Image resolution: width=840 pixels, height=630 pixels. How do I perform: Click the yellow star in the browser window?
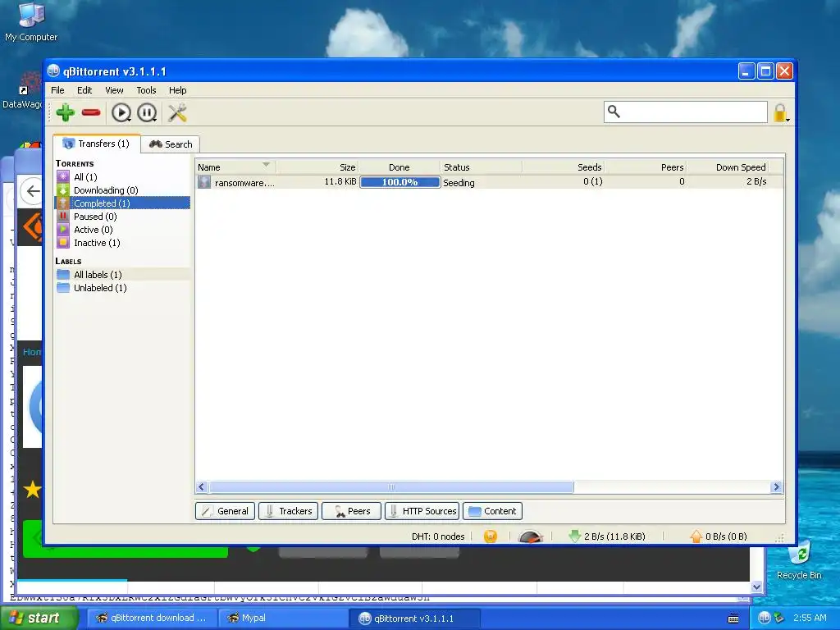click(x=32, y=489)
